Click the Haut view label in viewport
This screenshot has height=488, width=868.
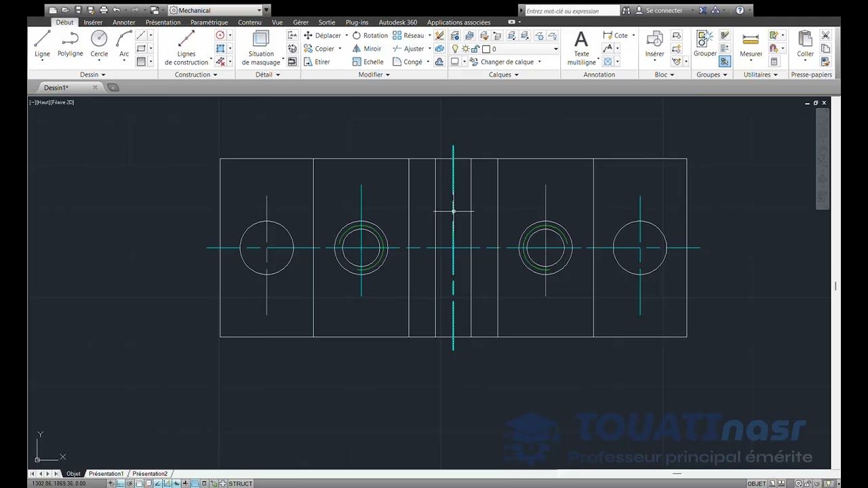pyautogui.click(x=43, y=102)
